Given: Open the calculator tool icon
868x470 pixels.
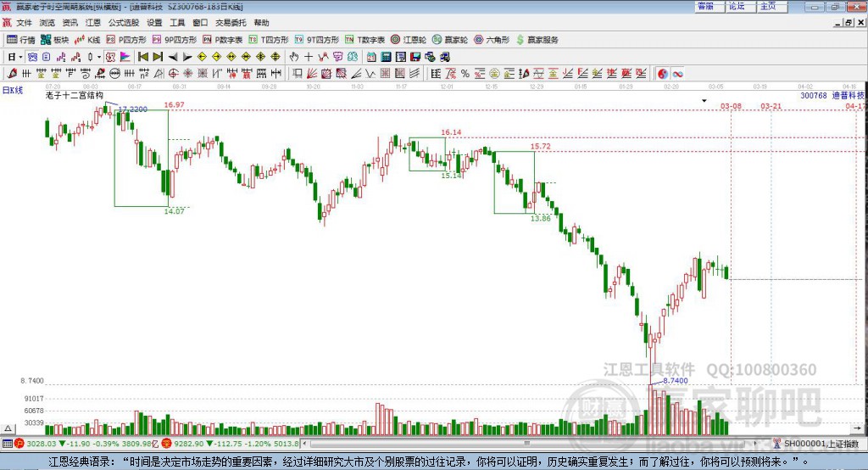Looking at the screenshot, I should point(387,57).
